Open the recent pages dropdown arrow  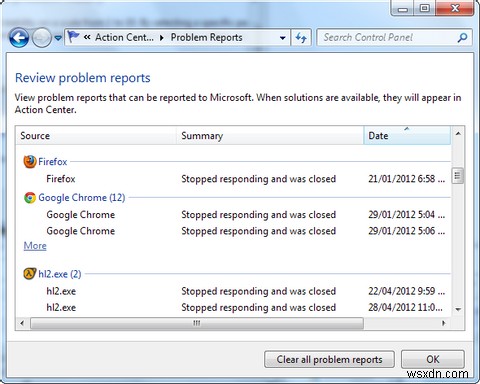click(x=58, y=38)
